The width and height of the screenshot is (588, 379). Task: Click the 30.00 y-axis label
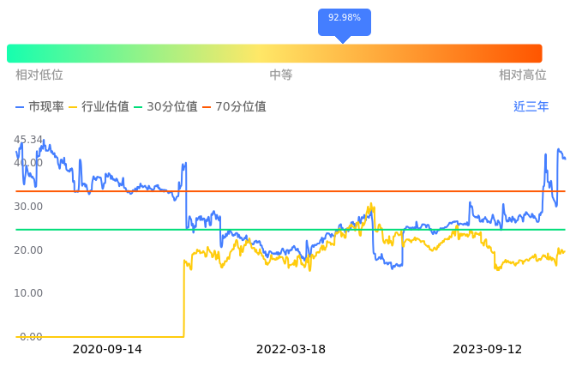28,207
